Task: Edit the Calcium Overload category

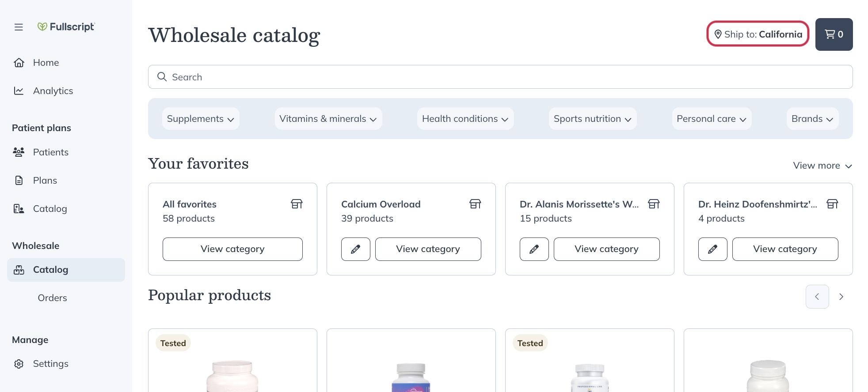Action: (355, 249)
